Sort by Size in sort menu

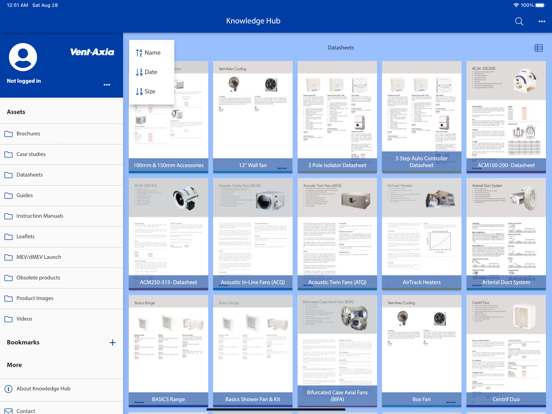[152, 92]
